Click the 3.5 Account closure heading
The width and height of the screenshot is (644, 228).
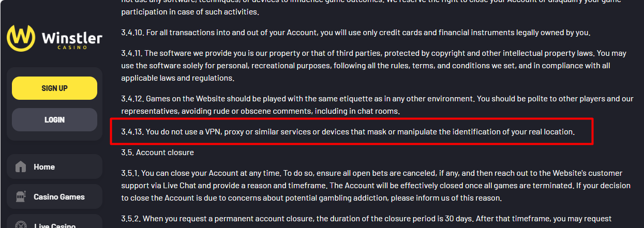[x=157, y=153]
